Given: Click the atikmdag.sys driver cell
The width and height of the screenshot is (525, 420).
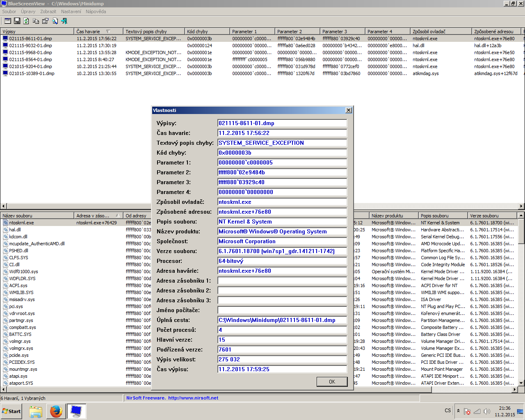Looking at the screenshot, I should 426,73.
